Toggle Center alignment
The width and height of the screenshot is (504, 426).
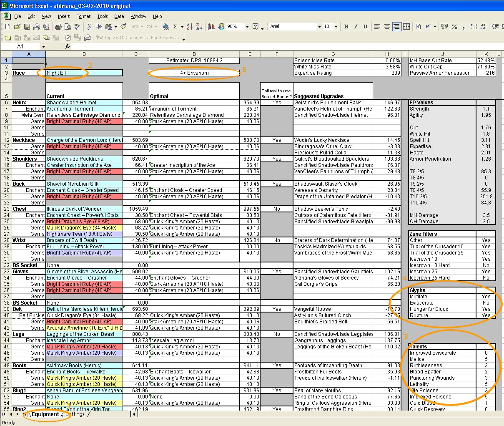coord(387,27)
